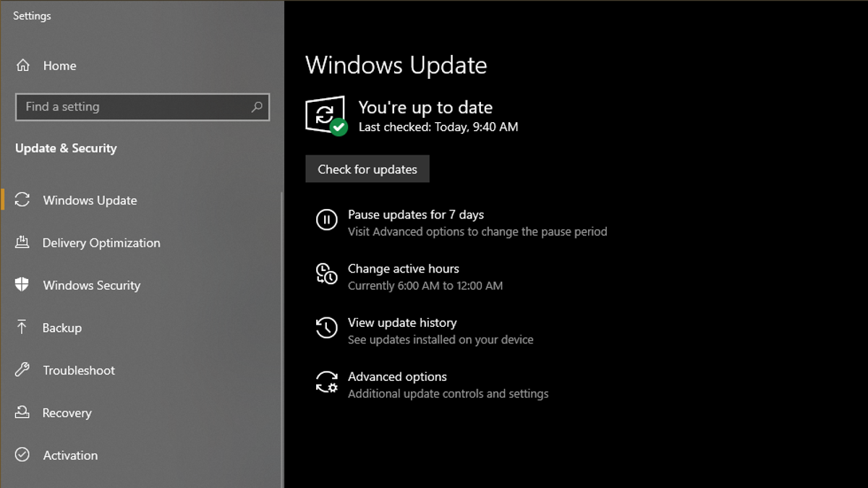Select Recovery in the sidebar
The height and width of the screenshot is (488, 868).
(67, 413)
